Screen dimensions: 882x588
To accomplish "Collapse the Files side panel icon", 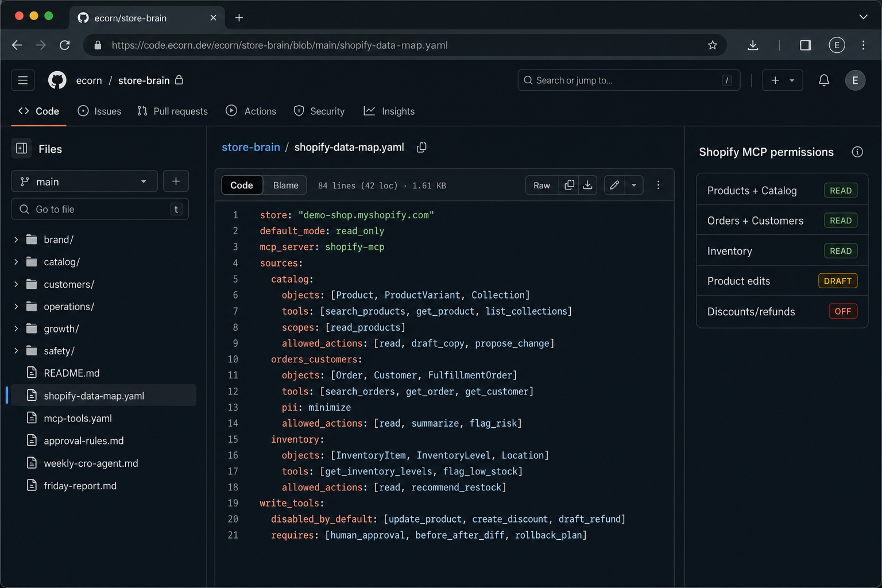I will click(22, 149).
